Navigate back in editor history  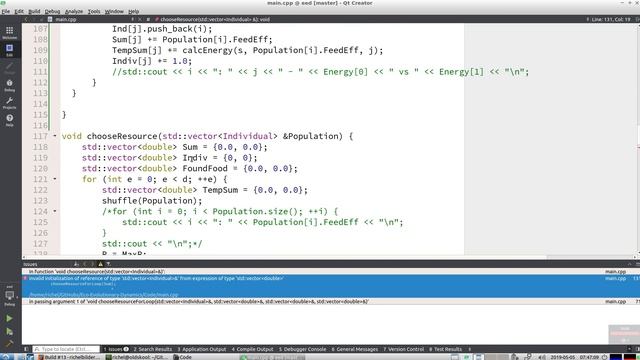[27, 19]
